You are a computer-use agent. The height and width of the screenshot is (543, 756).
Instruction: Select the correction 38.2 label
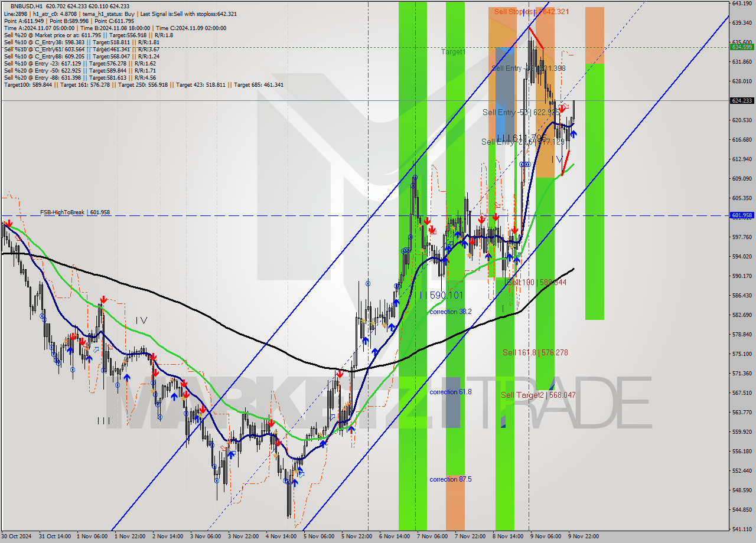point(451,312)
